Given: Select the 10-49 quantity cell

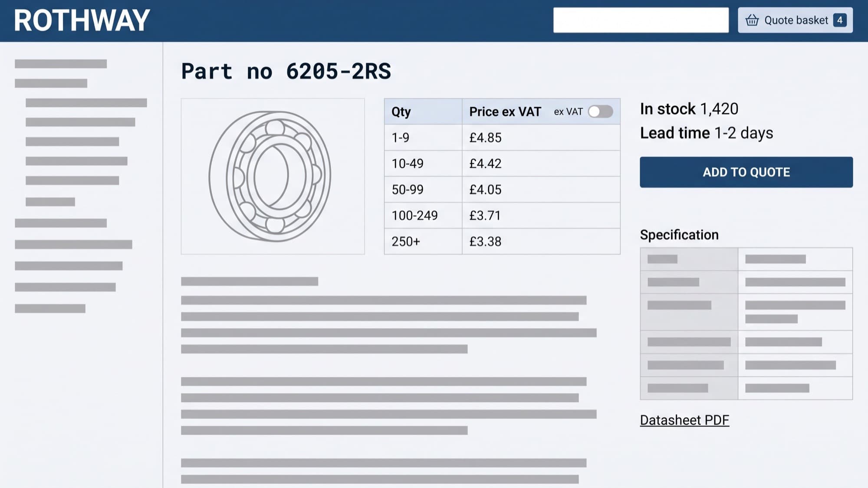Looking at the screenshot, I should (x=423, y=164).
